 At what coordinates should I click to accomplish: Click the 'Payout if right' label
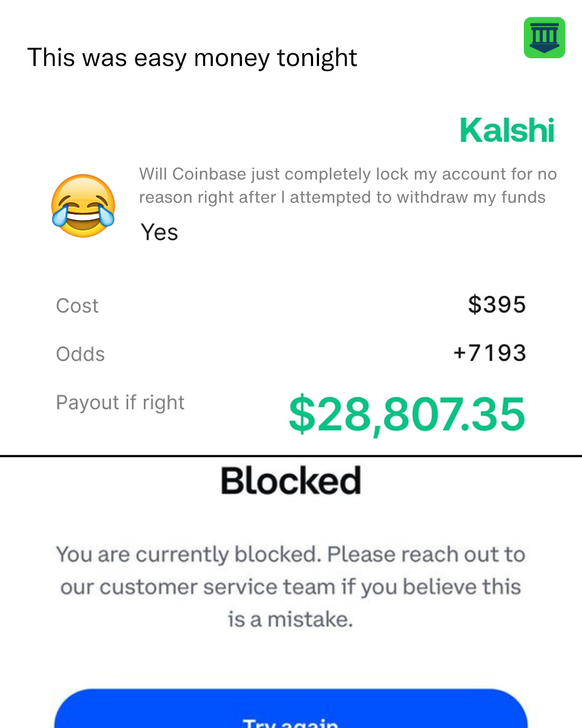pos(120,403)
